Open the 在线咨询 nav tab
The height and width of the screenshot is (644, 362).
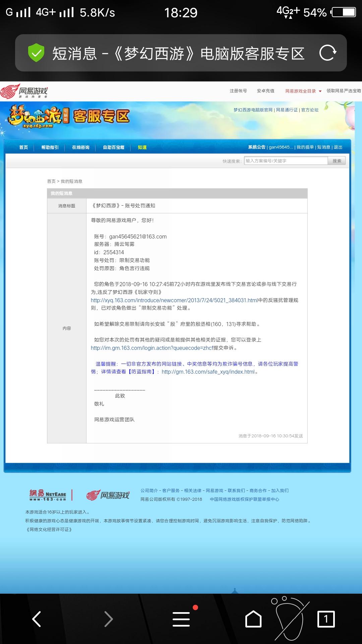click(80, 147)
